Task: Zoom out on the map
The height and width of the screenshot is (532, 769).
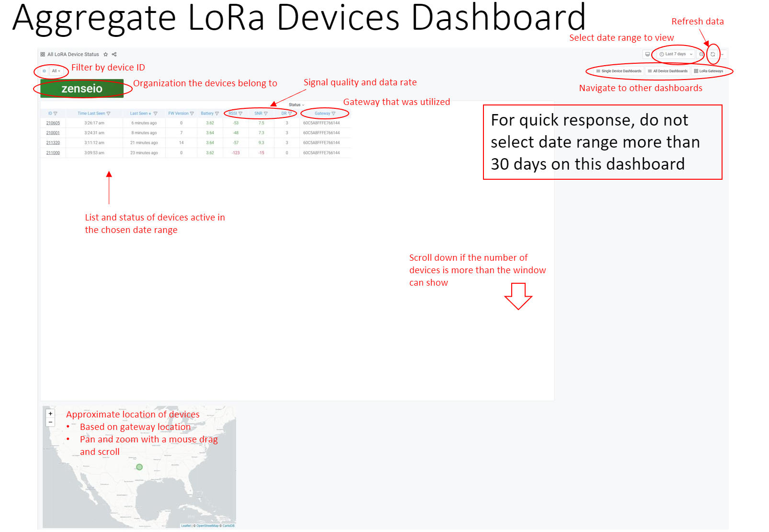Action: 50,422
